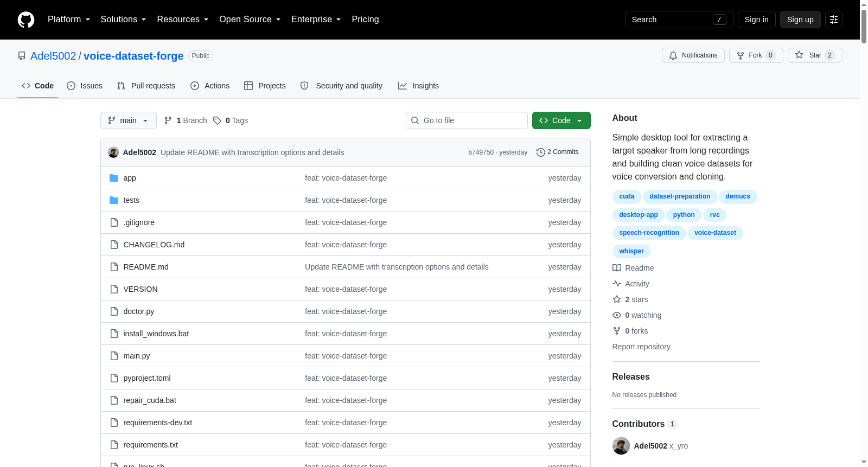Open the GitHub homepage logo
This screenshot has width=868, height=467.
[26, 20]
